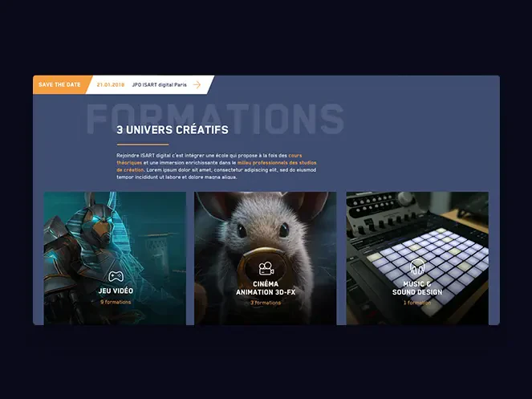Click the headphones icon on Music card
Image resolution: width=532 pixels, height=399 pixels.
[x=417, y=267]
